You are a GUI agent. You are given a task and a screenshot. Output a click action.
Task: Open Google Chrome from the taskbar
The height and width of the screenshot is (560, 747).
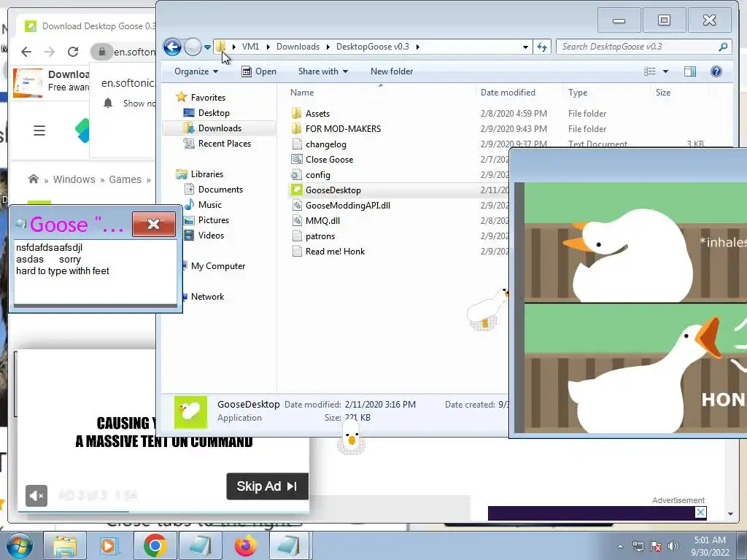coord(155,545)
